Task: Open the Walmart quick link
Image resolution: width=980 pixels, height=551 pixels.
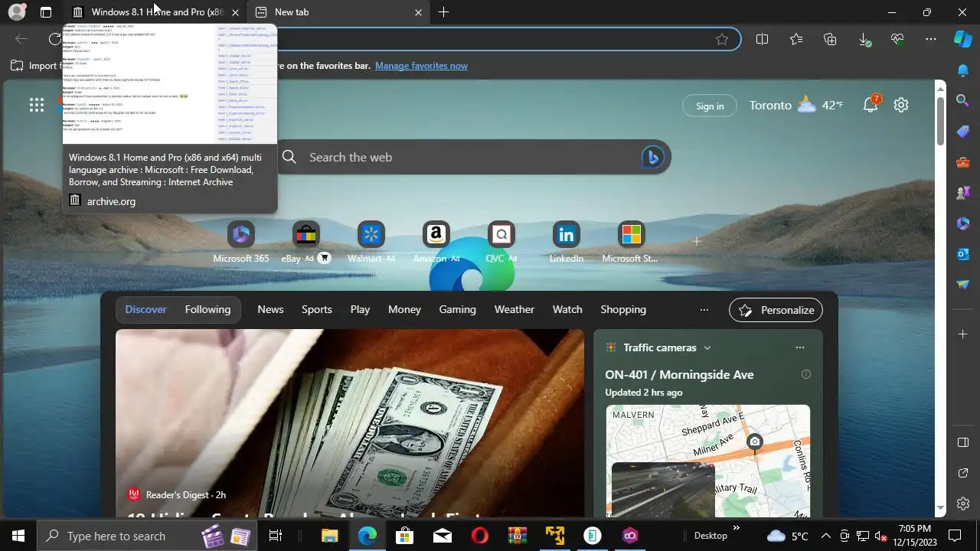Action: tap(371, 243)
